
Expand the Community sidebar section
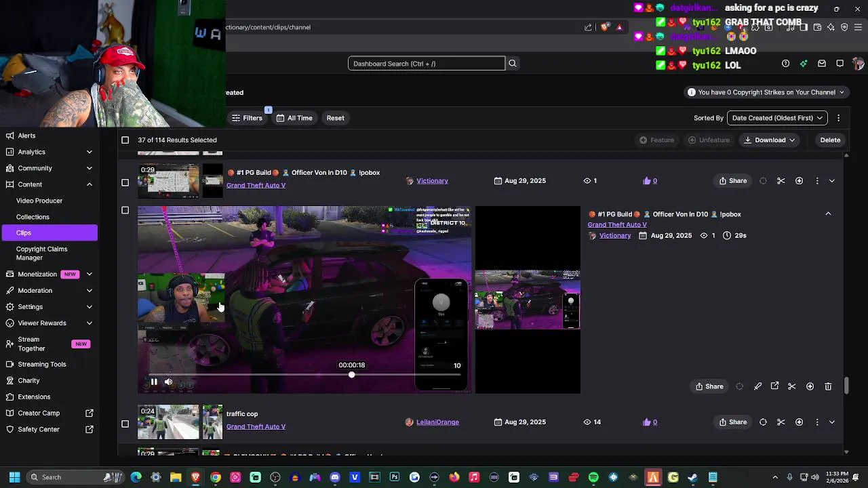coord(89,168)
